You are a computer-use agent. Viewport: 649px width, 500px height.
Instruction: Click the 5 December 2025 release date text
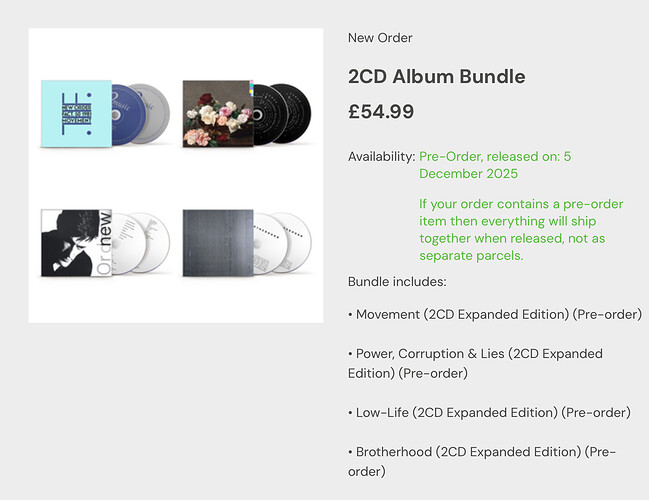point(495,165)
